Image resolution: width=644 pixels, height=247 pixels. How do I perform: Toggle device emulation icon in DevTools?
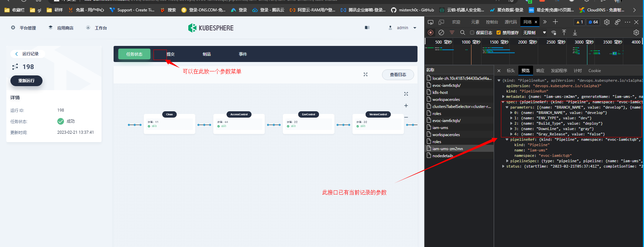441,22
